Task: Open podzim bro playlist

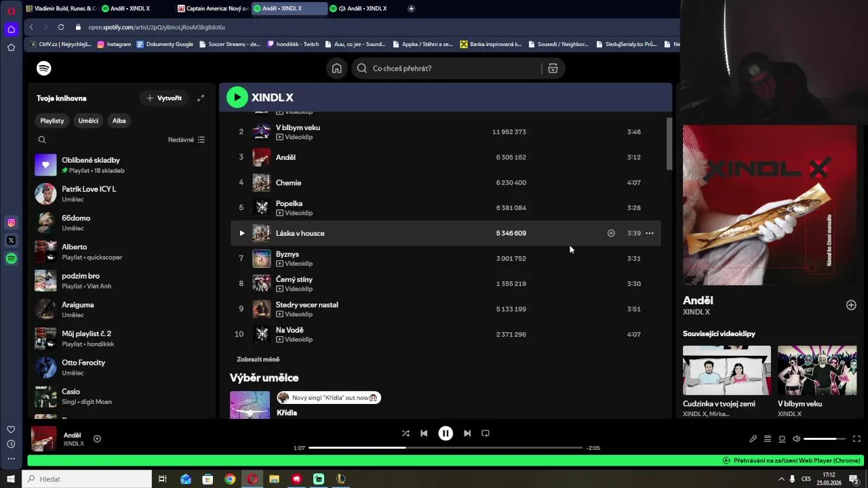Action: 122,281
